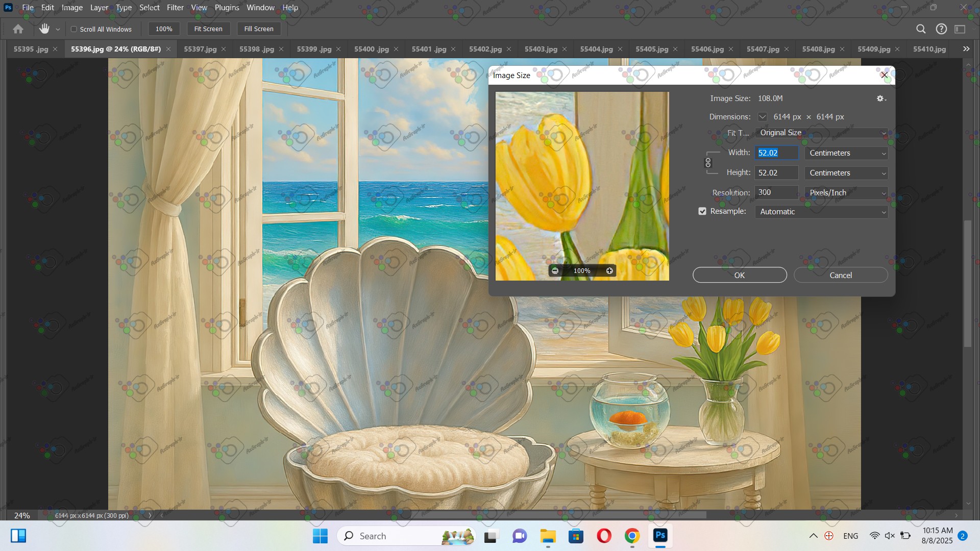Open the Help question mark icon

point(941,29)
